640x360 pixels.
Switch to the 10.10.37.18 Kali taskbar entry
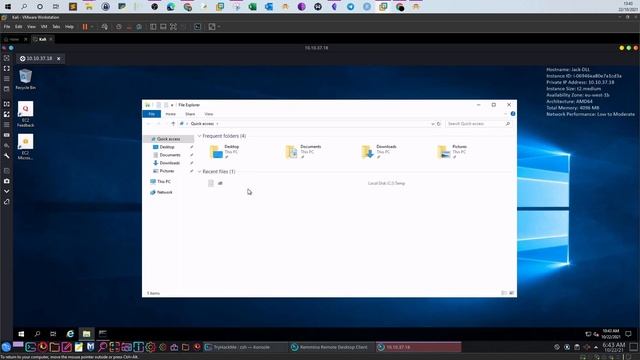point(418,347)
